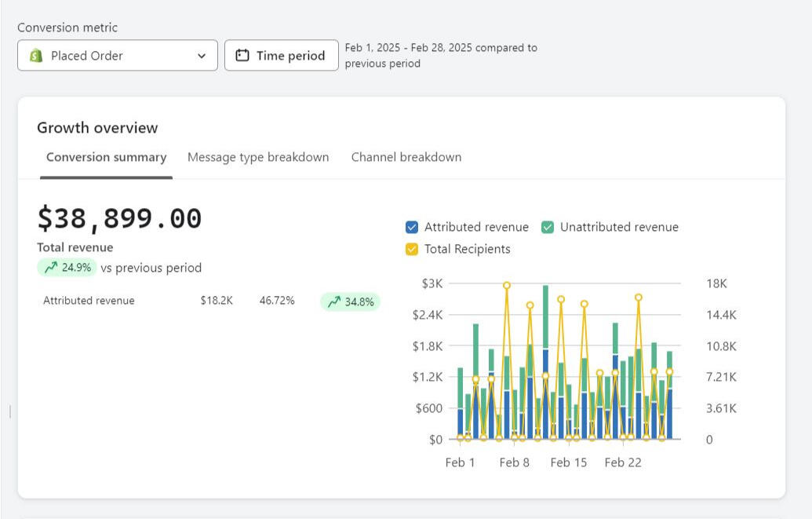Switch to the Conversion summary tab
This screenshot has height=519, width=812.
(106, 157)
